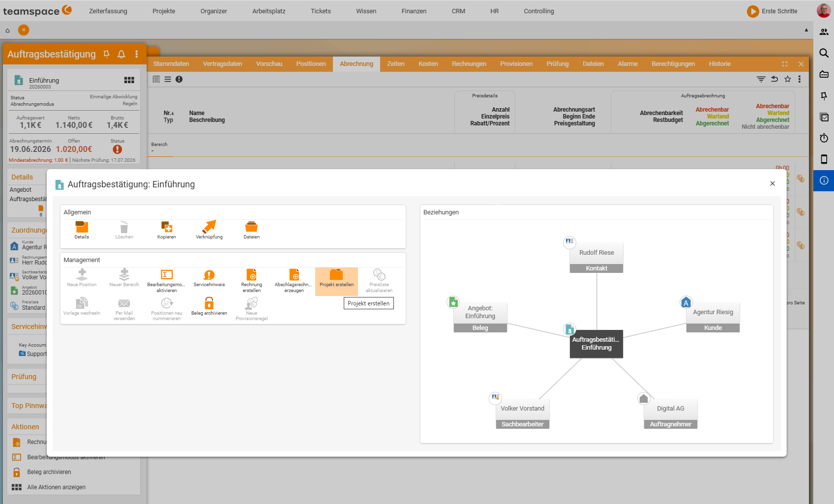Image resolution: width=834 pixels, height=504 pixels.
Task: Open the Zeiterfassung menu
Action: point(108,11)
